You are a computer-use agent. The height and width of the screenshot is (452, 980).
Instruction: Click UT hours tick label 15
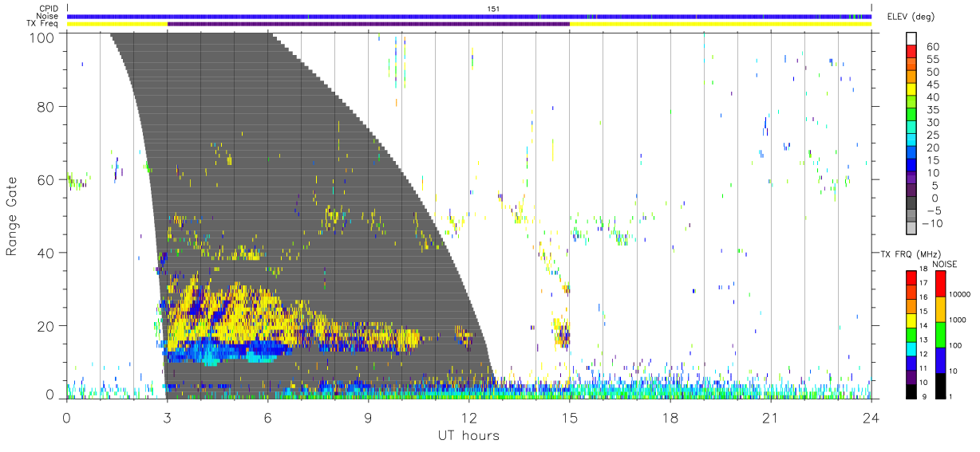(570, 416)
